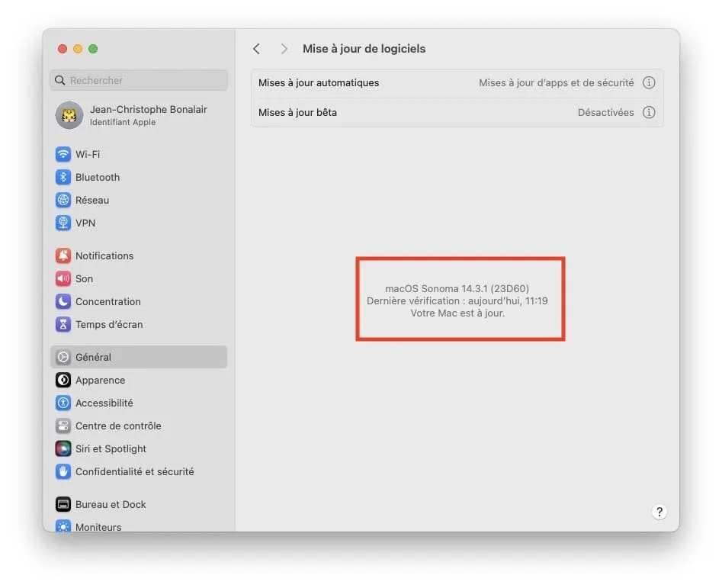722x588 pixels.
Task: Open the Bureau et Dock icon
Action: [63, 505]
